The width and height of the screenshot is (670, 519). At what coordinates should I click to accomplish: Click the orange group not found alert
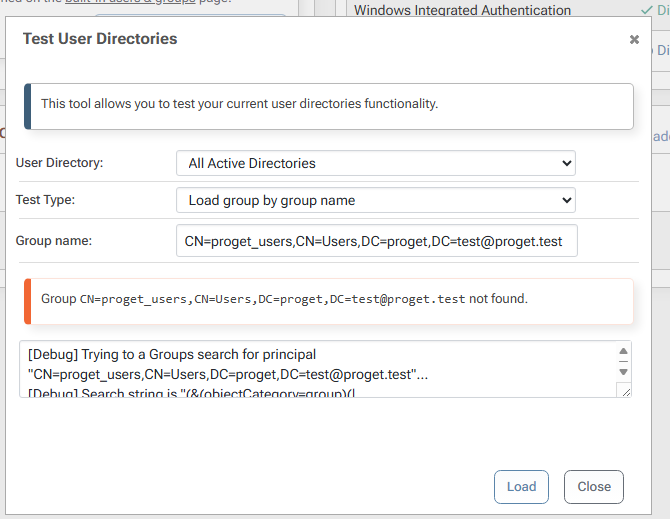click(328, 300)
